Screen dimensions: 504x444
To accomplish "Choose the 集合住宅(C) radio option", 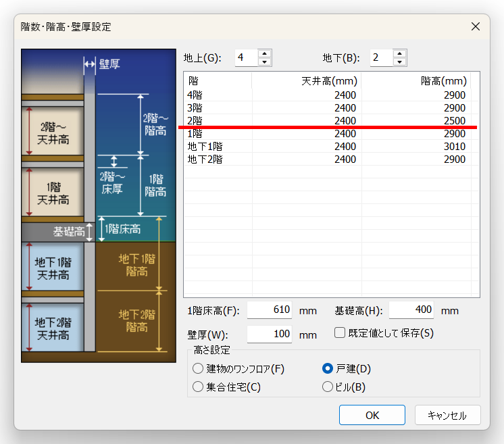I will tap(198, 387).
